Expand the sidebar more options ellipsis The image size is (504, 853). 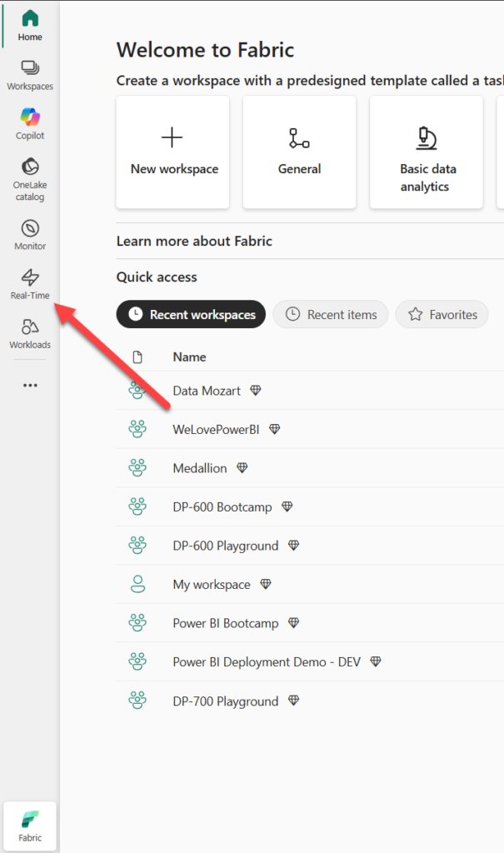click(30, 386)
